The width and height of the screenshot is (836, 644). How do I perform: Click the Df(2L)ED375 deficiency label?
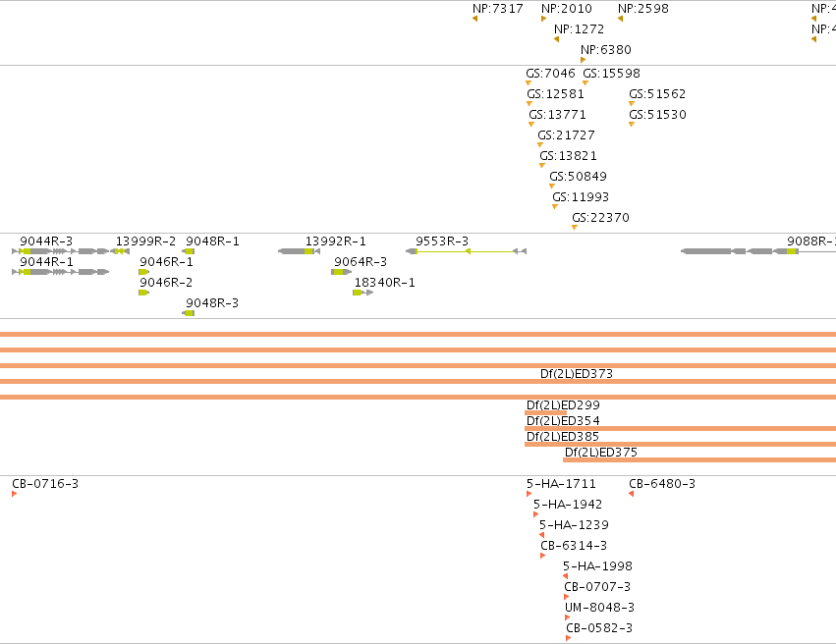601,453
